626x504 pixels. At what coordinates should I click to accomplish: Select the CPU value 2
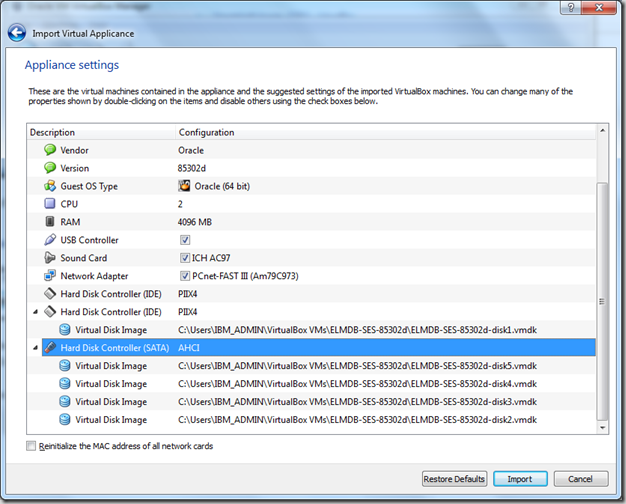[180, 204]
